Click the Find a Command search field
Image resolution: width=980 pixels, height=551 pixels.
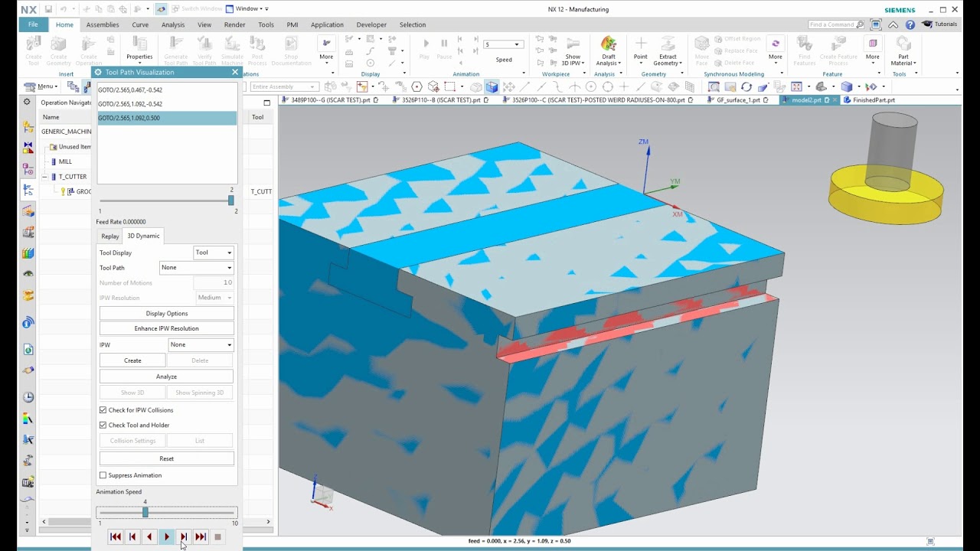pos(837,24)
